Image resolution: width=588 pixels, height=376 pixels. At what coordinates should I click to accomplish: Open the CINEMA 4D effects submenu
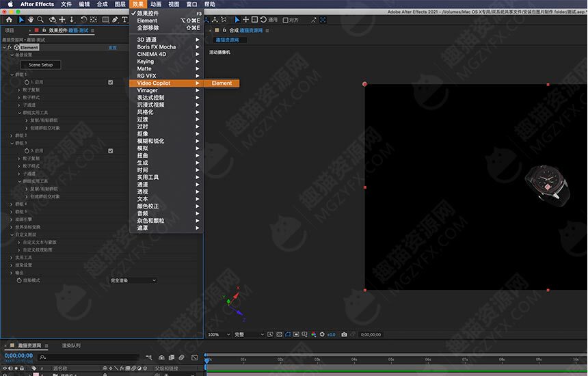click(x=166, y=54)
